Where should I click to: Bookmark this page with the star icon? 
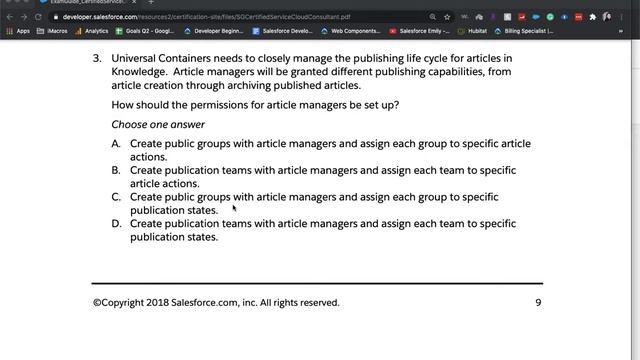pos(447,17)
